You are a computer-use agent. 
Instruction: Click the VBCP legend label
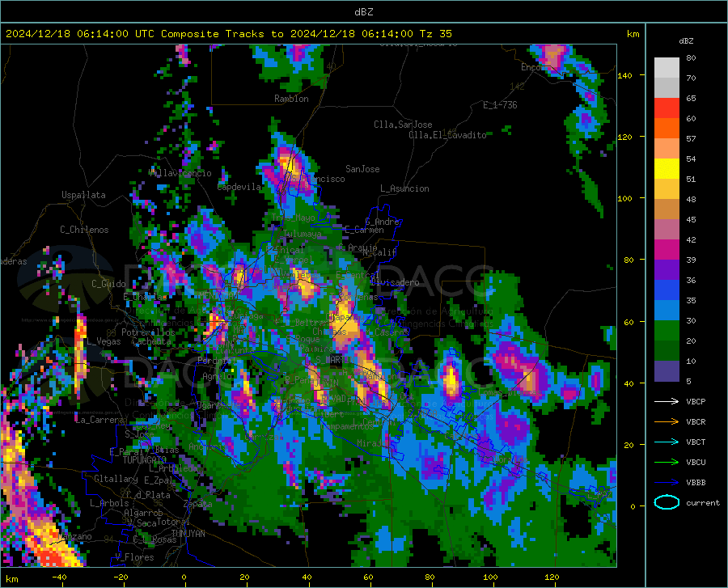696,401
